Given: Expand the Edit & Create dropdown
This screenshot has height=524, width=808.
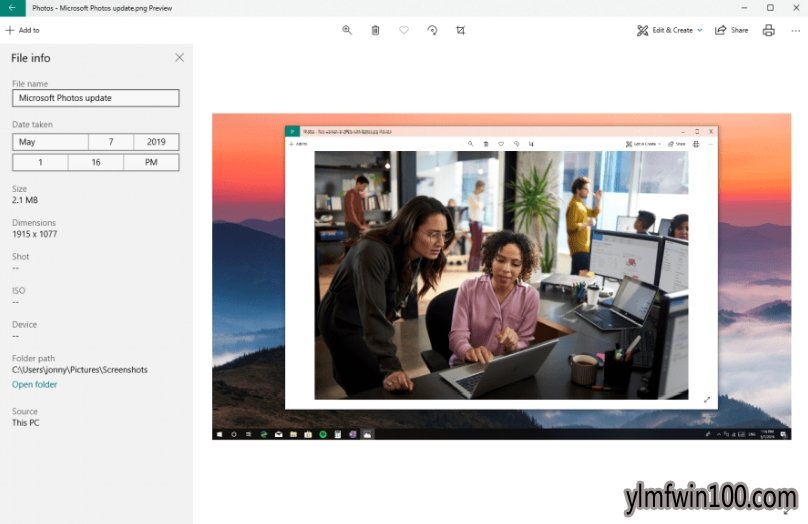Looking at the screenshot, I should [x=669, y=30].
